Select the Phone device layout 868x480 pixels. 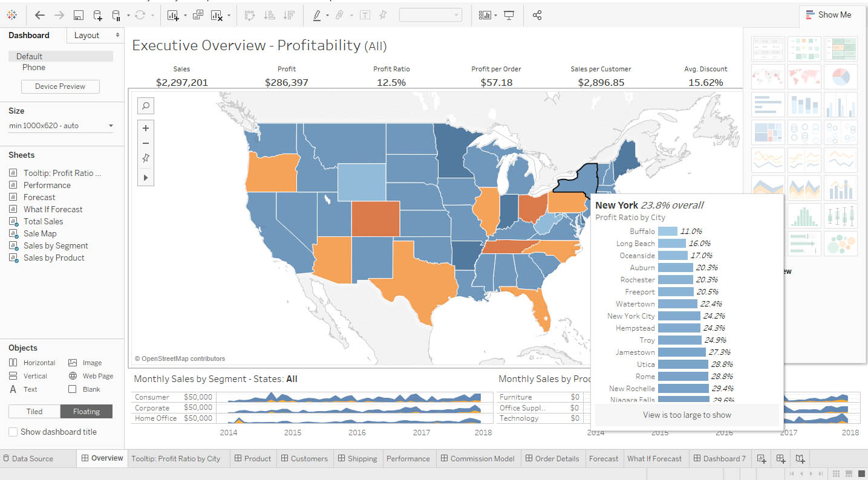[x=34, y=67]
